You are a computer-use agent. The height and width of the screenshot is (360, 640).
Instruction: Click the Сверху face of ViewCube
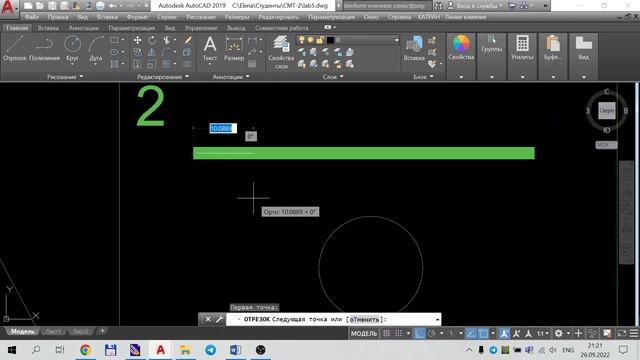click(x=607, y=111)
